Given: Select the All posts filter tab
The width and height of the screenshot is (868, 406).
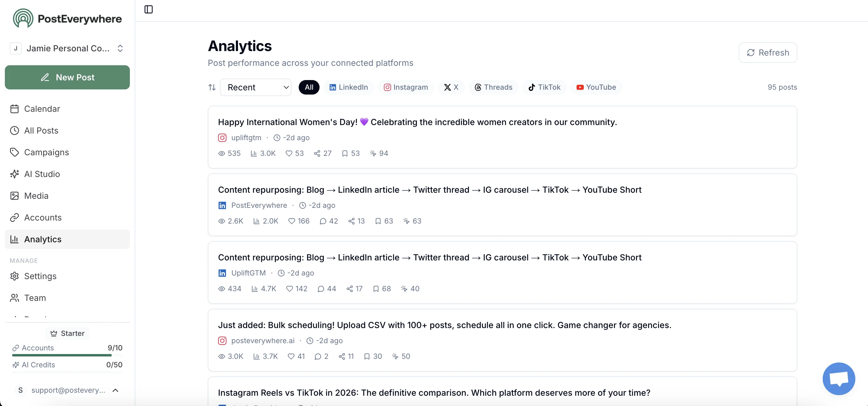Looking at the screenshot, I should click(309, 87).
